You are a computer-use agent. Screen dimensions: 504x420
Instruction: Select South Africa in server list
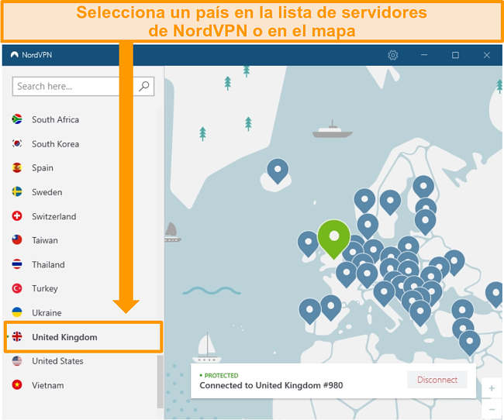(55, 119)
